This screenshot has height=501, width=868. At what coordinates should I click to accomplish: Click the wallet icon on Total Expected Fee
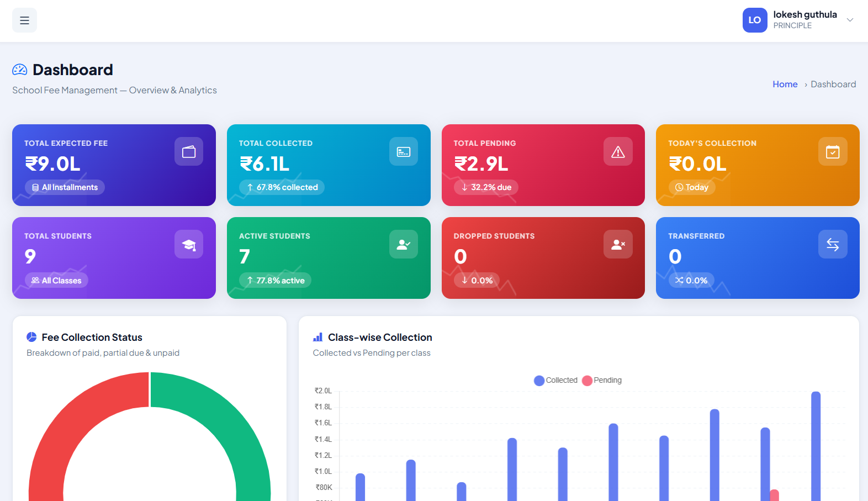pos(189,151)
